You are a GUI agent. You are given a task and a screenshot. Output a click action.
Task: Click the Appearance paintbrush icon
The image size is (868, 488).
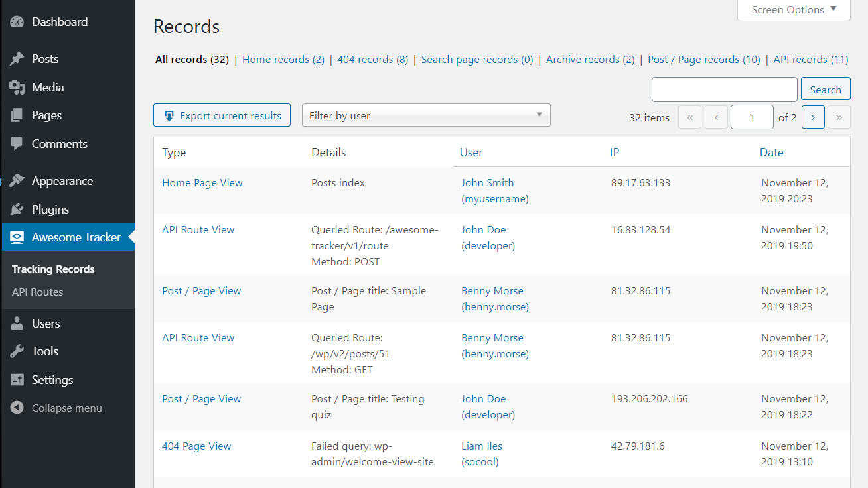click(x=17, y=181)
